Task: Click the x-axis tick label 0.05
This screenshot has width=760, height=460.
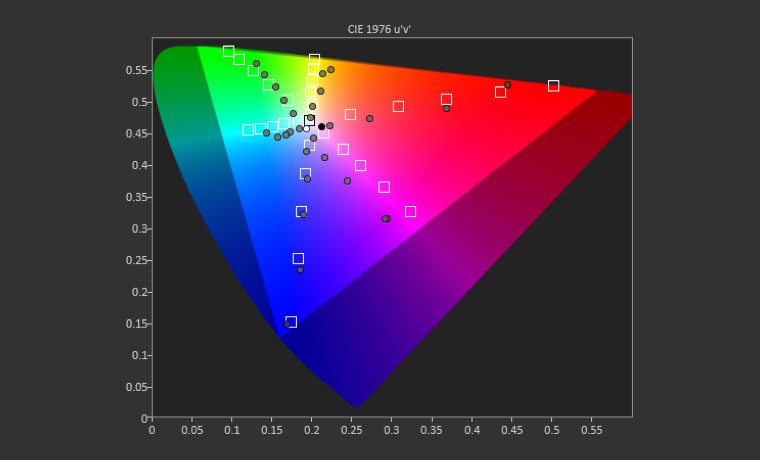Action: [x=192, y=430]
